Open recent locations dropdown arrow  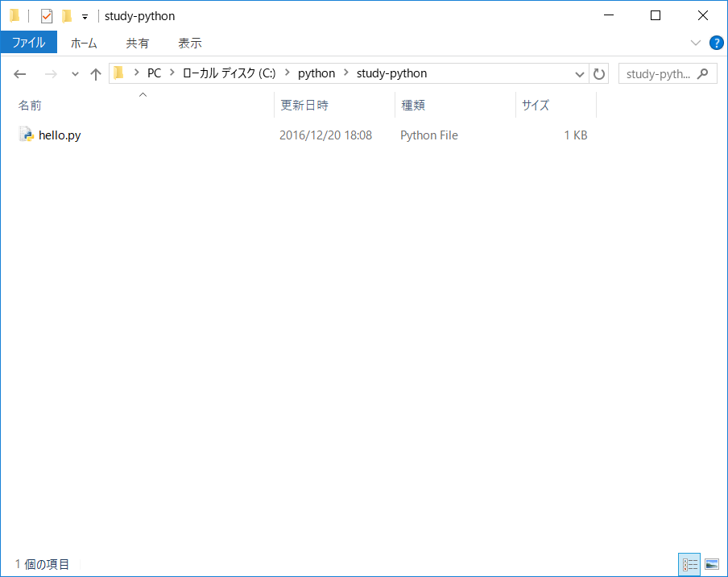(76, 74)
